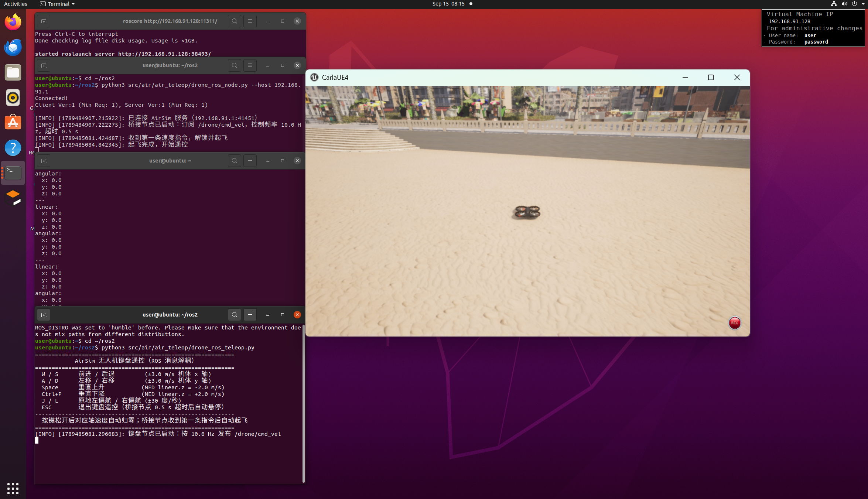Minimize the teleop terminal window

click(268, 315)
